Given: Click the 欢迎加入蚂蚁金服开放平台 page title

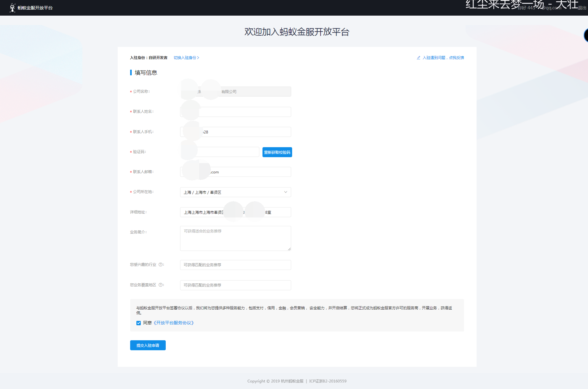Looking at the screenshot, I should [297, 32].
